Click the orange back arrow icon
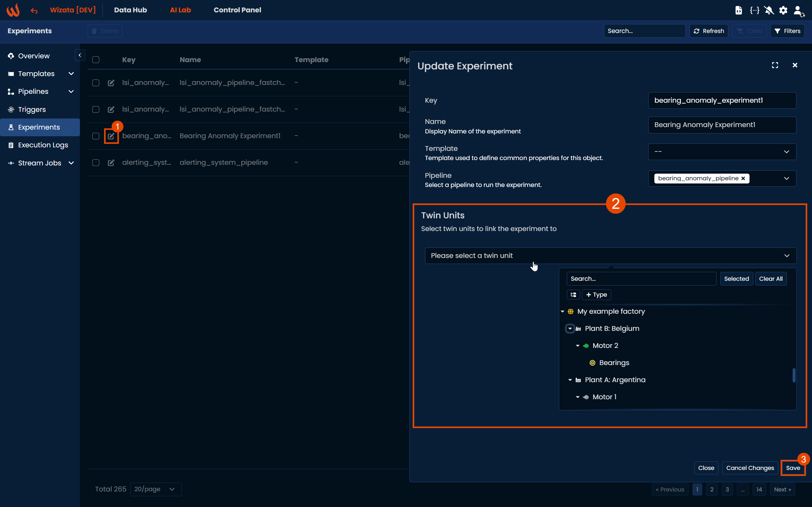The image size is (812, 507). coord(34,11)
